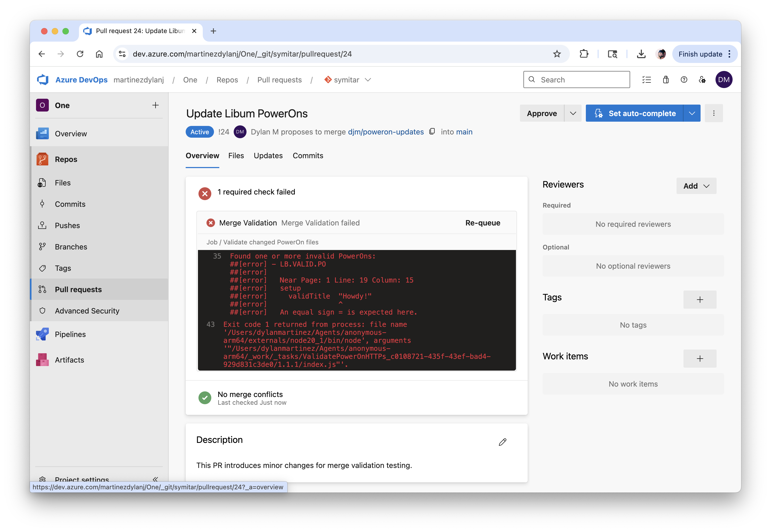Click the Active status badge
The width and height of the screenshot is (771, 532).
pyautogui.click(x=200, y=132)
